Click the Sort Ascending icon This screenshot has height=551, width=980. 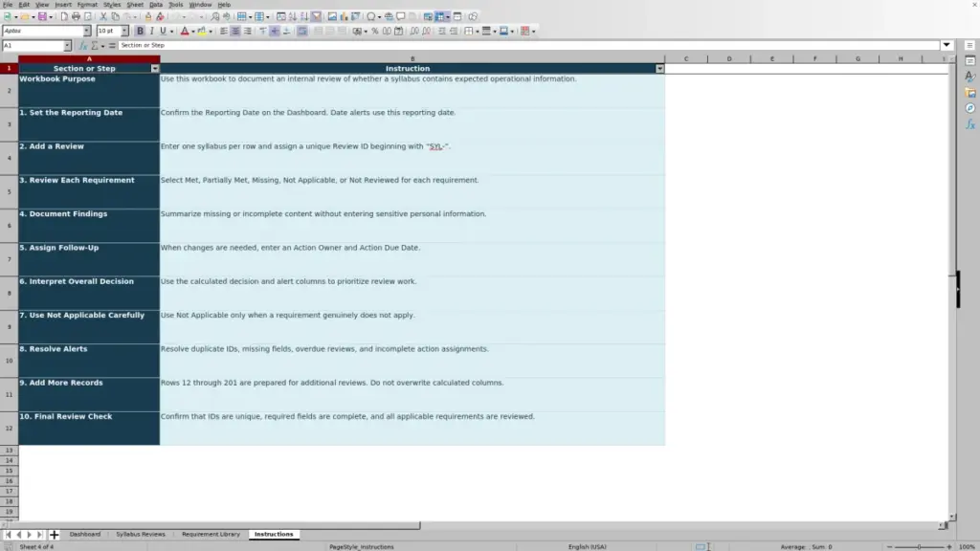tap(293, 16)
